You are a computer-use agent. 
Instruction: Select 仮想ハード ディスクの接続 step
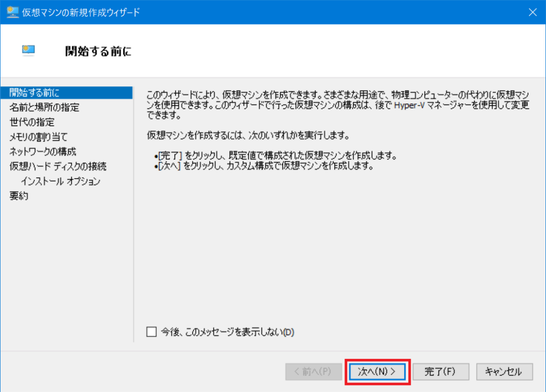point(58,166)
